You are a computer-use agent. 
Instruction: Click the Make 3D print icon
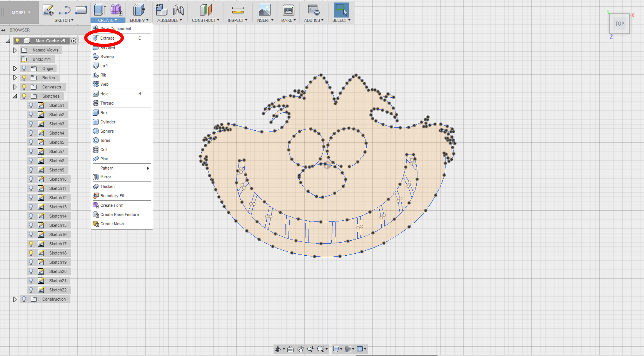pyautogui.click(x=288, y=10)
